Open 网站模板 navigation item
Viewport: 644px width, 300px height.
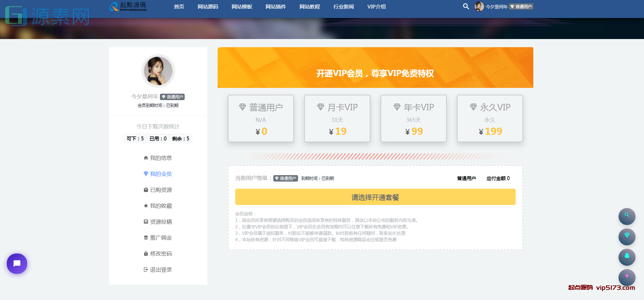pos(242,6)
